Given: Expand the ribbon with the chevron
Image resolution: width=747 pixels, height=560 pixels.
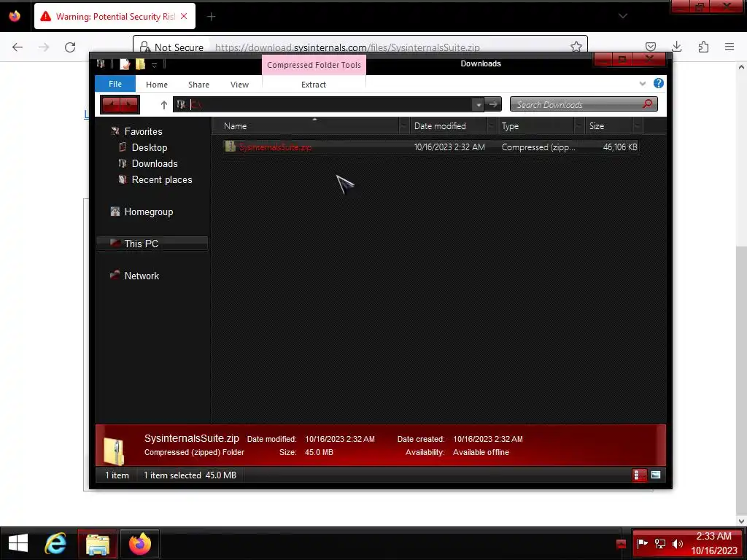Looking at the screenshot, I should (643, 83).
